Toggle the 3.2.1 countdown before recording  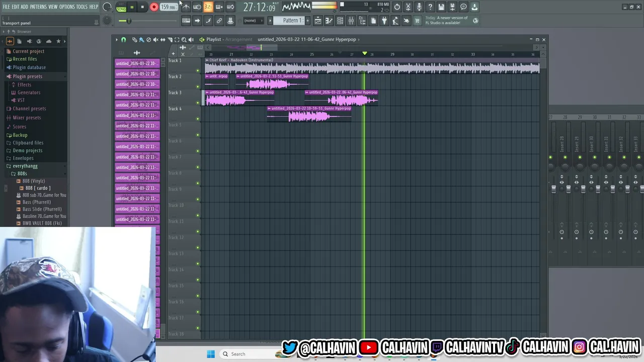[208, 7]
